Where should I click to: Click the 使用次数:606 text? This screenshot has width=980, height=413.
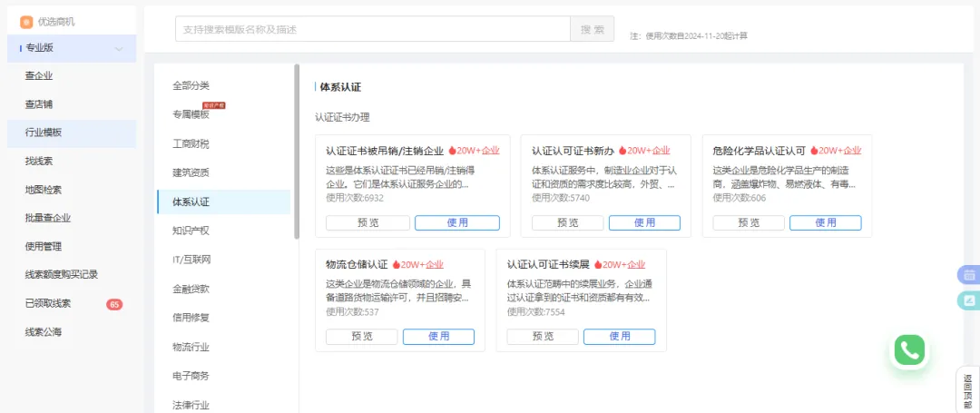[x=740, y=198]
